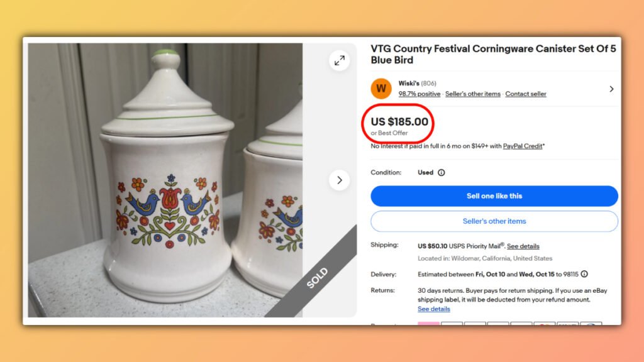Click the last blue payment method icon

pos(591,326)
